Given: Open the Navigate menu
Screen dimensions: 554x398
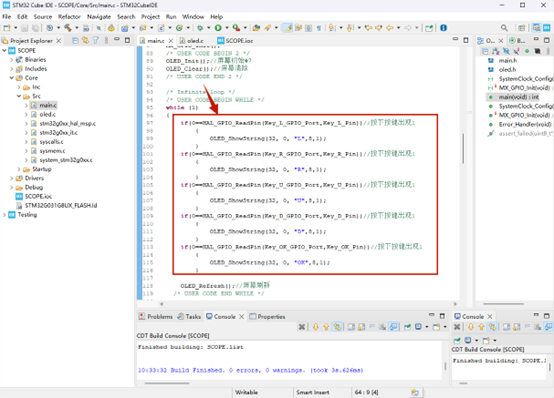Looking at the screenshot, I should [99, 17].
